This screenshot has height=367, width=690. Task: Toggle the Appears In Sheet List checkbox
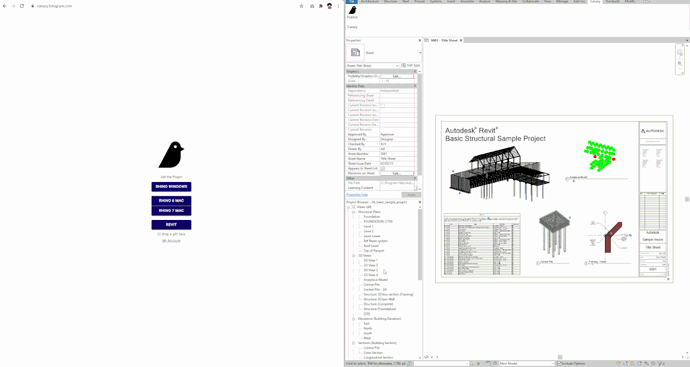click(382, 169)
